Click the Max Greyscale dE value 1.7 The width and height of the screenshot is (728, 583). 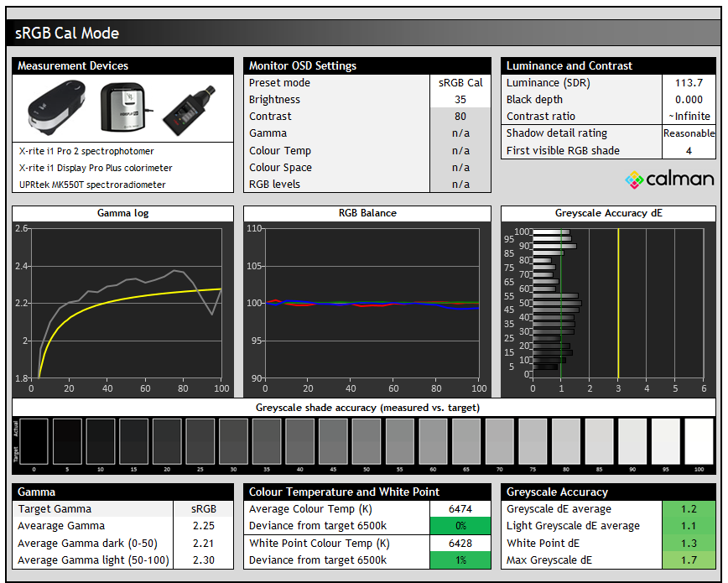tap(689, 560)
